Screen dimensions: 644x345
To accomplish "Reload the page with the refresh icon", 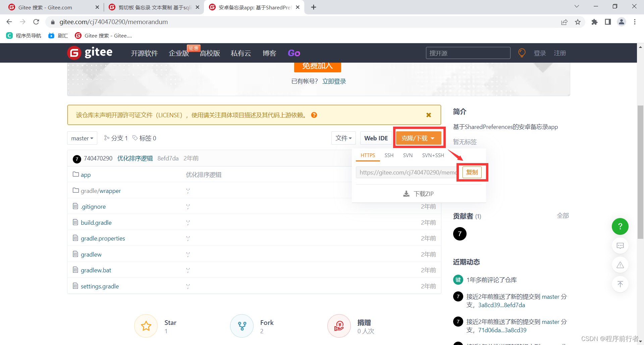I will [x=36, y=22].
